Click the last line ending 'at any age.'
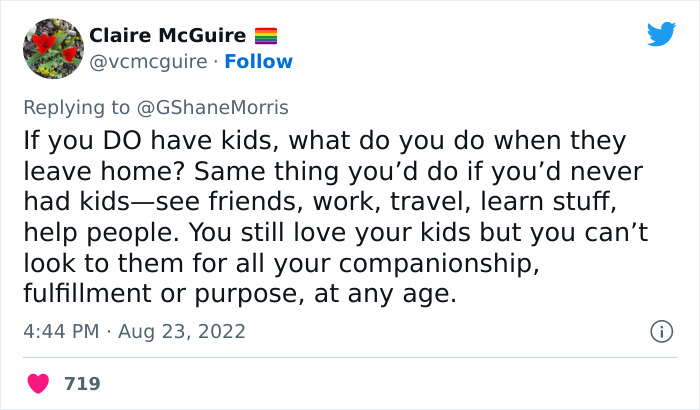Screen dimensions: 700x410 [x=240, y=294]
